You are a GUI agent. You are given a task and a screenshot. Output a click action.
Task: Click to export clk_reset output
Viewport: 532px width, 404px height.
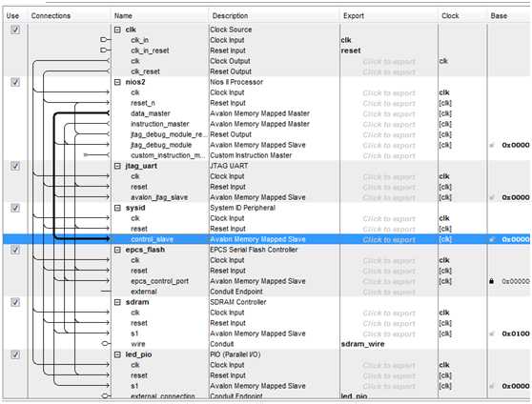[389, 71]
